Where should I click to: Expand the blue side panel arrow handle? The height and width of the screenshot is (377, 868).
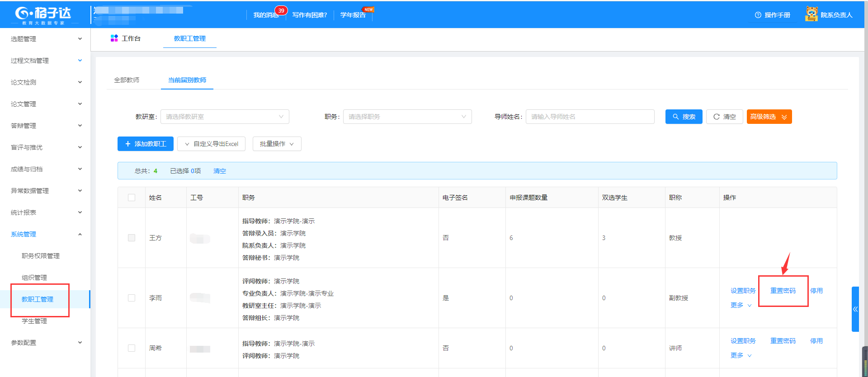pos(855,309)
